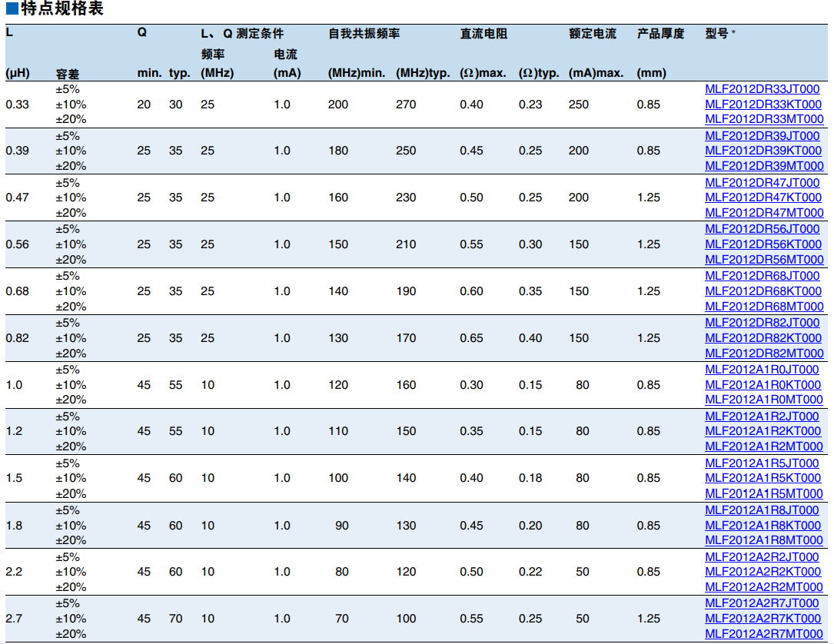Click the 特点规格表 section heading
Screen dimensions: 834x644
(x=62, y=8)
